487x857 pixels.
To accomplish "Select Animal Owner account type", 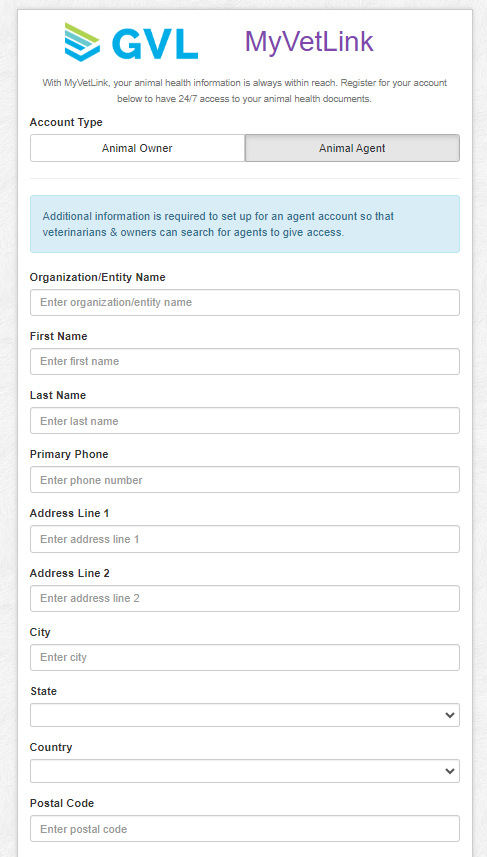I will [x=137, y=148].
